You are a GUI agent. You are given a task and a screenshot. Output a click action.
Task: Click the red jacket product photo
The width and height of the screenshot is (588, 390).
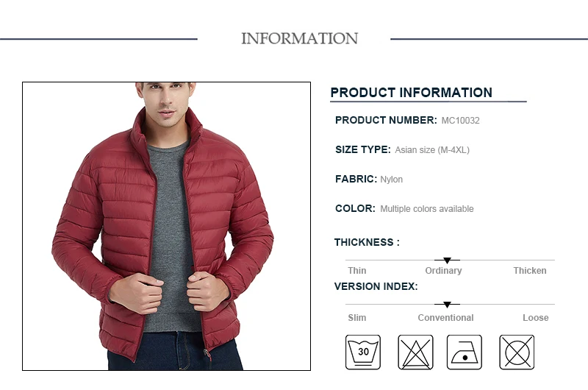coord(167,227)
